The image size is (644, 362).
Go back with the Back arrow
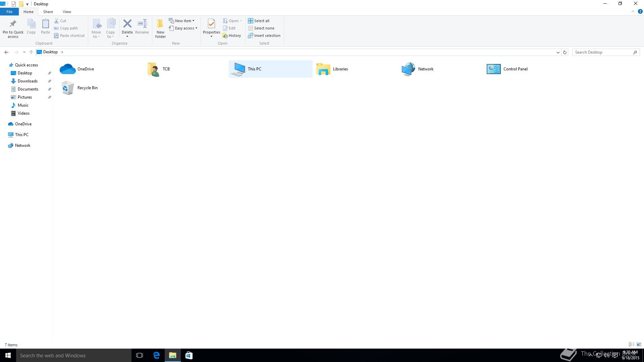[6, 52]
